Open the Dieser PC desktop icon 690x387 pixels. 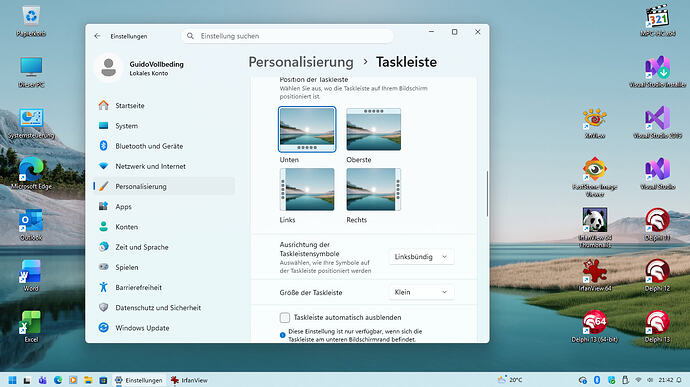[31, 72]
